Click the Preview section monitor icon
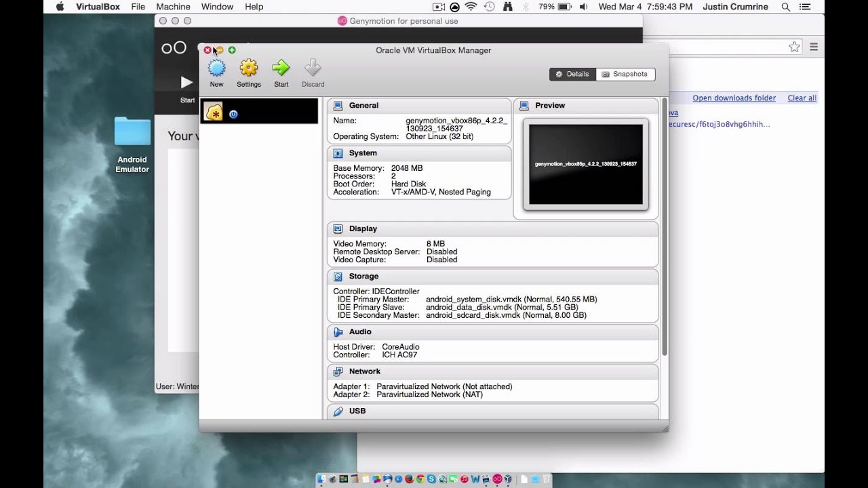Image resolution: width=868 pixels, height=488 pixels. pos(524,106)
